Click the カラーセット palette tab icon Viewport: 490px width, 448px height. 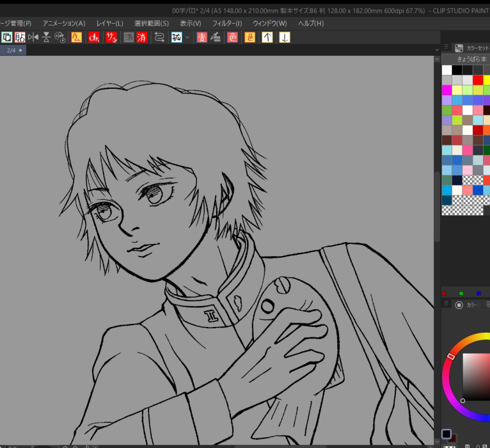point(459,48)
